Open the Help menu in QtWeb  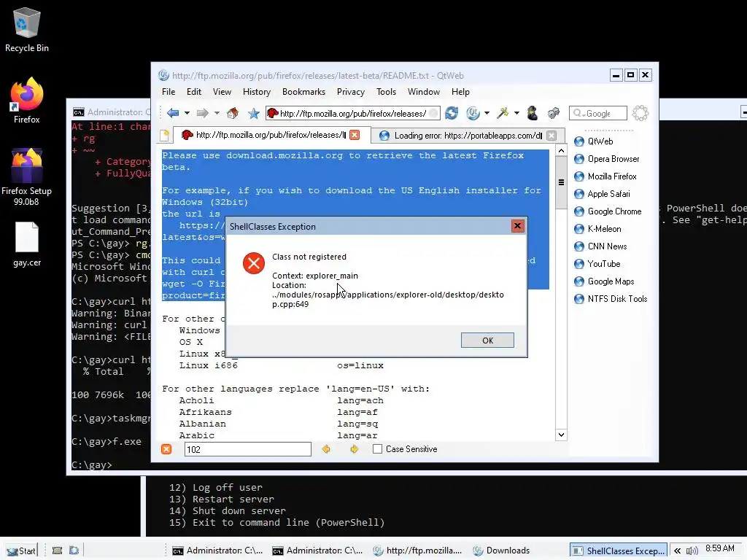coord(460,91)
